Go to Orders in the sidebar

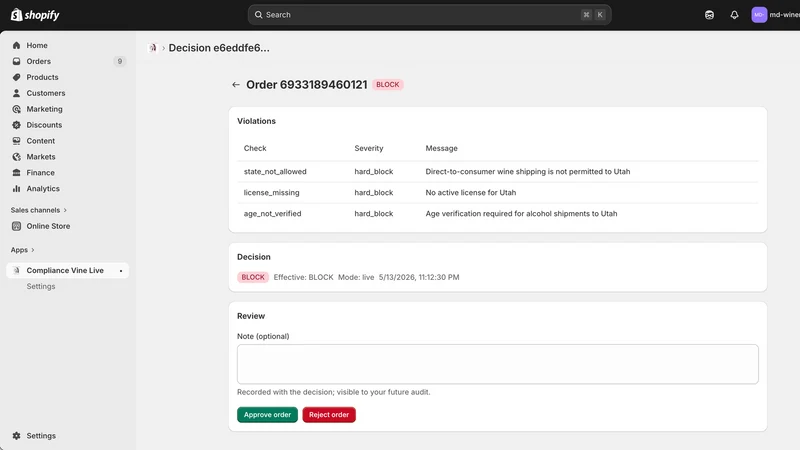tap(39, 61)
